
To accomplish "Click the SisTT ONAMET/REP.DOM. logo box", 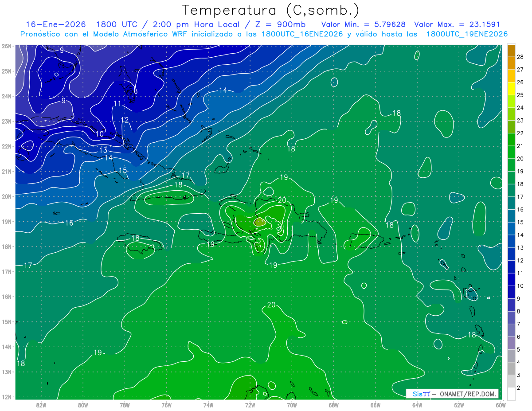I will coord(452,394).
